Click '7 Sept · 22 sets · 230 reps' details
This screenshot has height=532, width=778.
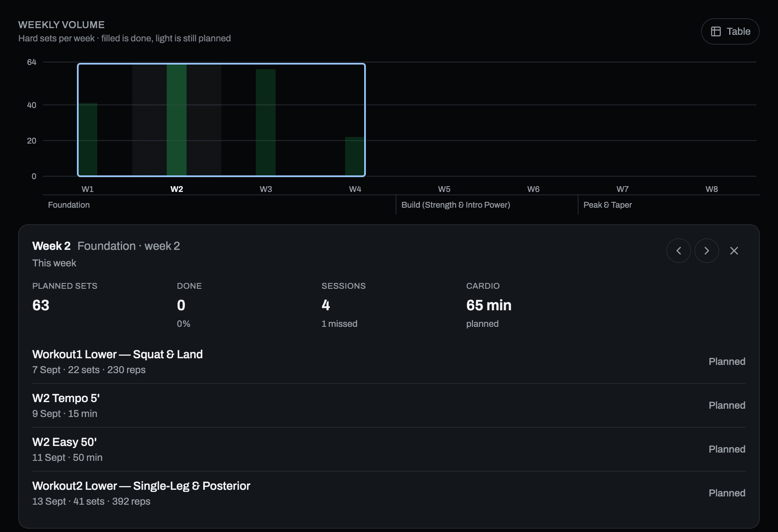click(x=89, y=370)
